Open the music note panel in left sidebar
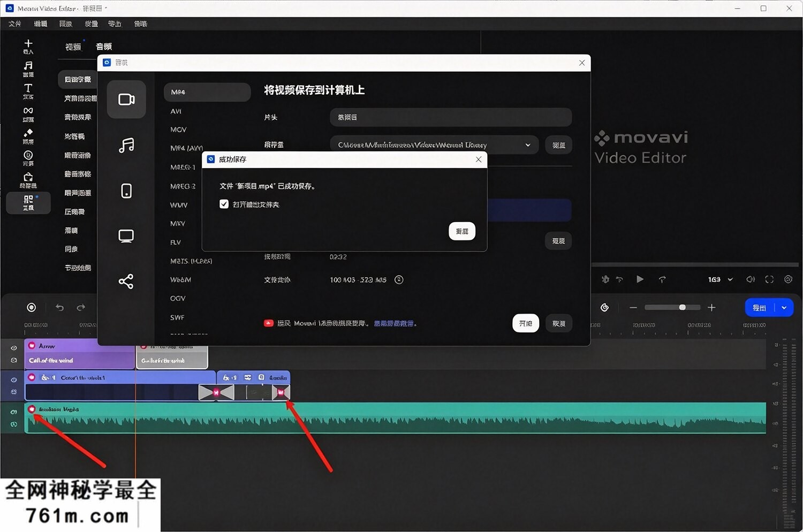This screenshot has width=803, height=532. tap(28, 65)
